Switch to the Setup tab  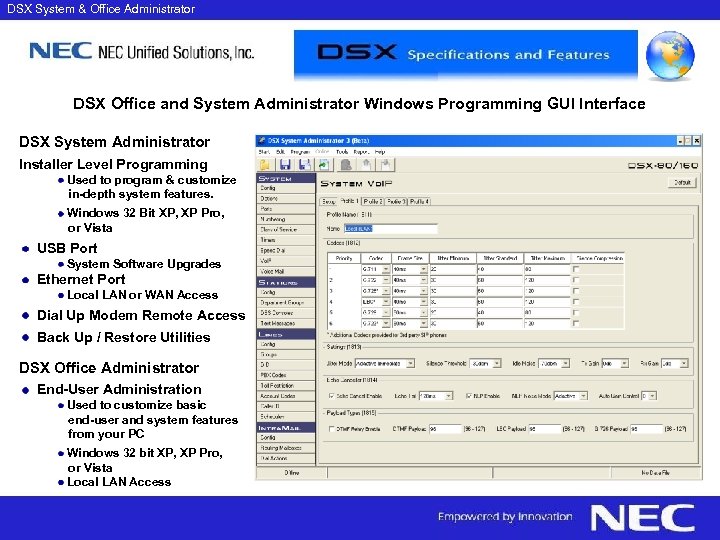pos(328,201)
